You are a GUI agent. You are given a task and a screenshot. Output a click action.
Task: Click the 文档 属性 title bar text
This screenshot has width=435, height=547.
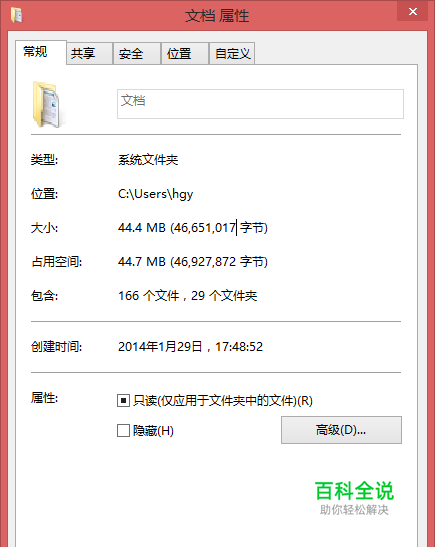tap(217, 16)
